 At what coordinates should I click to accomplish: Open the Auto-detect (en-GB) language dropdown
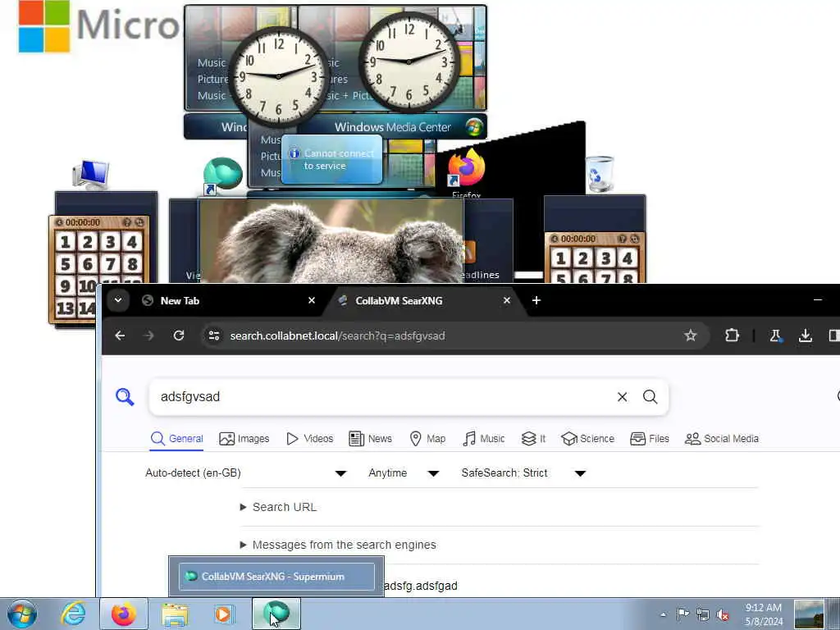click(246, 473)
